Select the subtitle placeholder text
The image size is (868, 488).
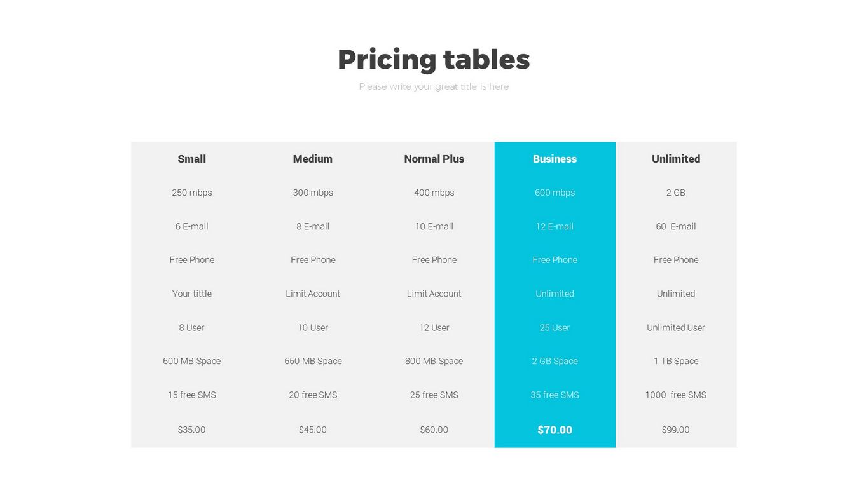click(x=434, y=86)
